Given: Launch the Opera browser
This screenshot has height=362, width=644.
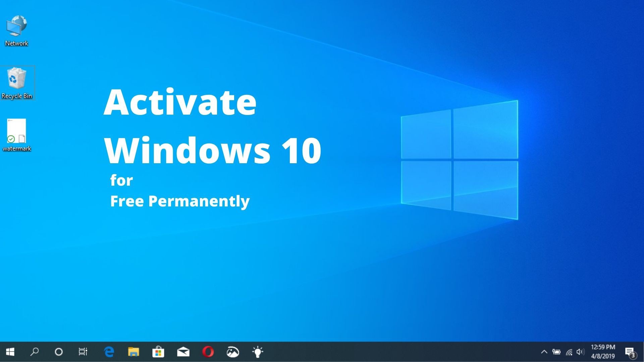Looking at the screenshot, I should click(208, 352).
